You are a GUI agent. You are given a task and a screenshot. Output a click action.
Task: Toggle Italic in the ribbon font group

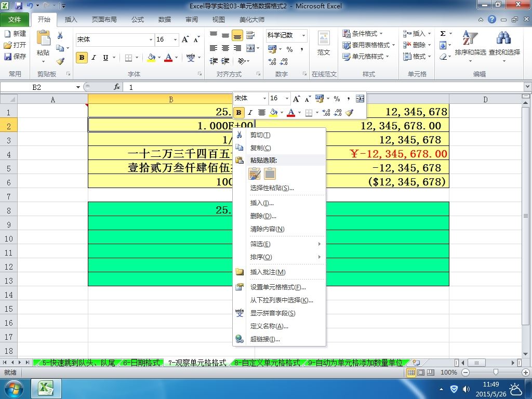(94, 58)
